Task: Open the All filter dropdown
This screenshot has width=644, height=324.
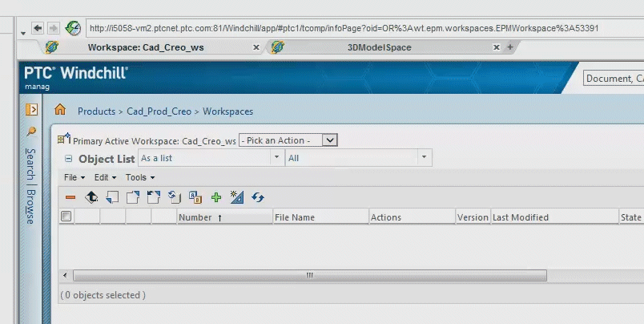Action: [x=359, y=158]
